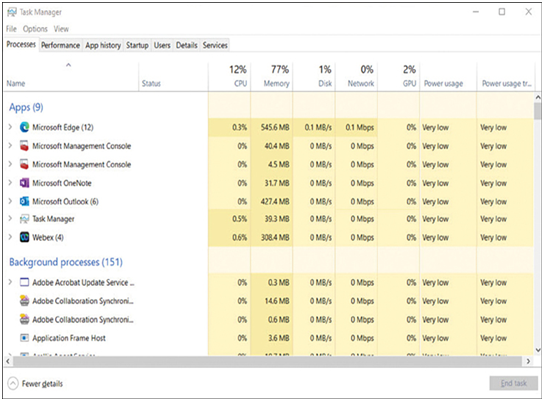Open the View menu
This screenshot has height=401, width=545.
[61, 29]
